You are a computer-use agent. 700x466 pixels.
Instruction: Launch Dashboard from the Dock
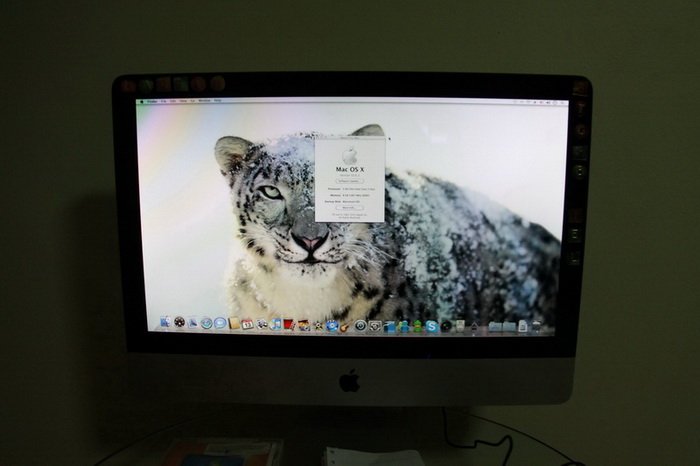[179, 322]
